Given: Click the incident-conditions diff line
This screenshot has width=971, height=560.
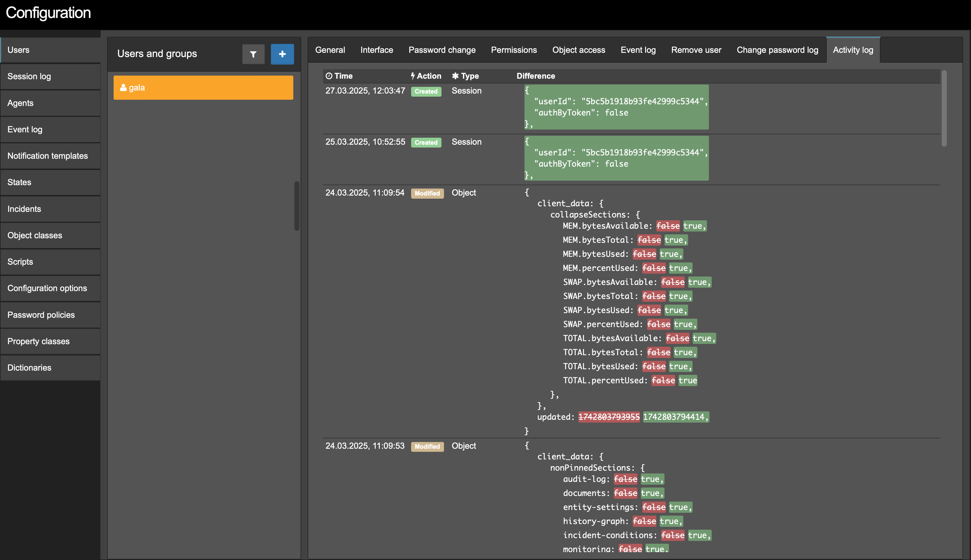Looking at the screenshot, I should coord(637,535).
